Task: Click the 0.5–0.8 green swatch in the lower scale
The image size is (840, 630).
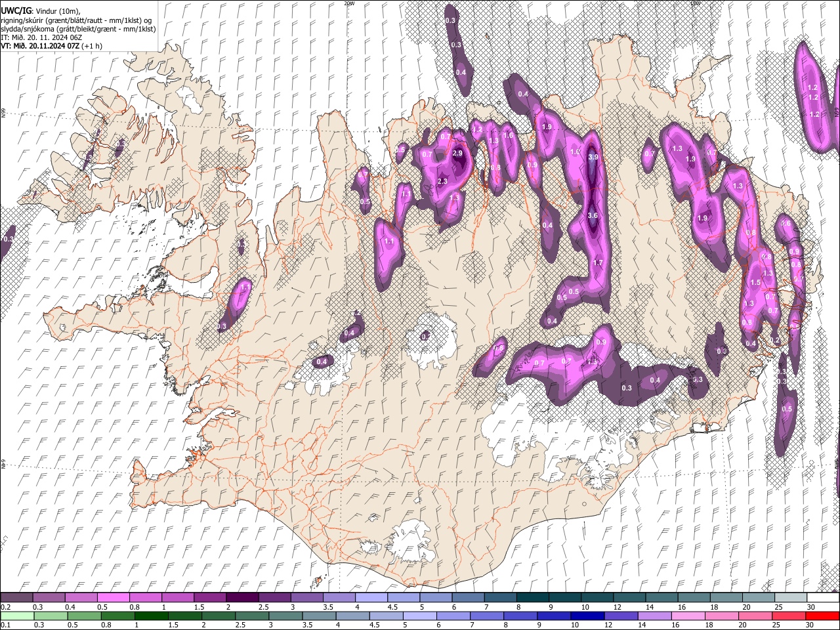Action: click(84, 616)
